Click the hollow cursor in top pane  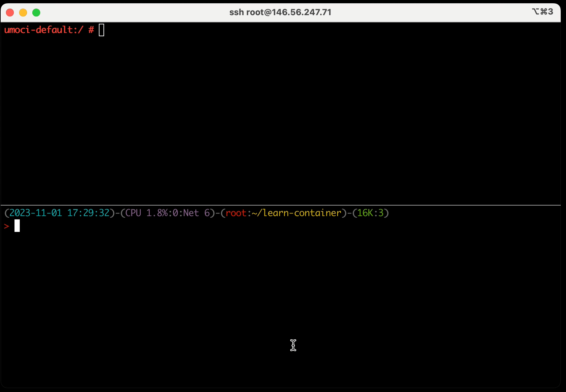click(x=101, y=30)
